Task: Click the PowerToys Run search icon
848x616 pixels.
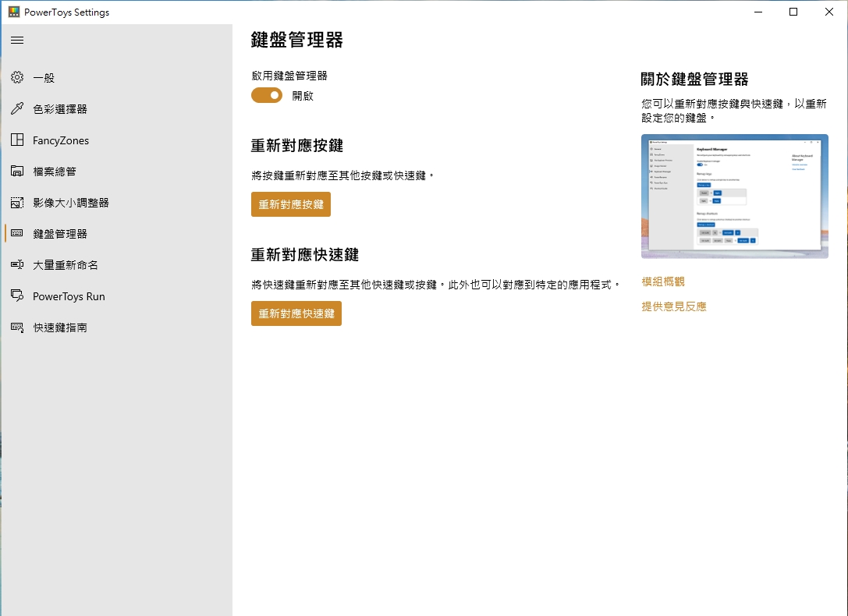Action: [x=17, y=296]
